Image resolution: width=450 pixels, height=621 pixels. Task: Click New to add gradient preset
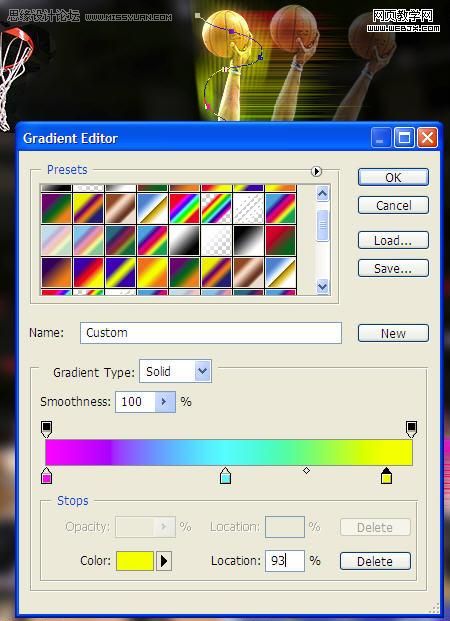393,333
